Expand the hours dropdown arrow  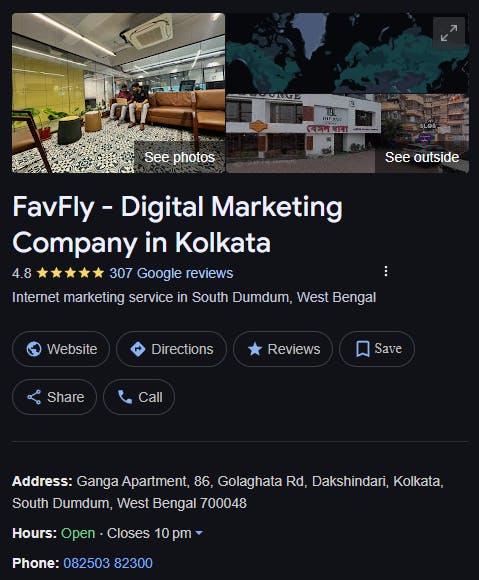[199, 533]
